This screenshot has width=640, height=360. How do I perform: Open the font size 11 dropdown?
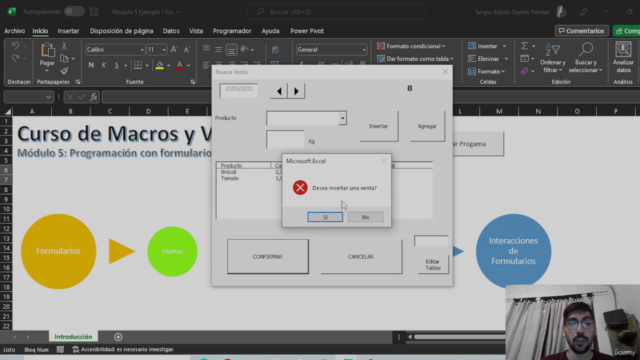click(x=164, y=50)
